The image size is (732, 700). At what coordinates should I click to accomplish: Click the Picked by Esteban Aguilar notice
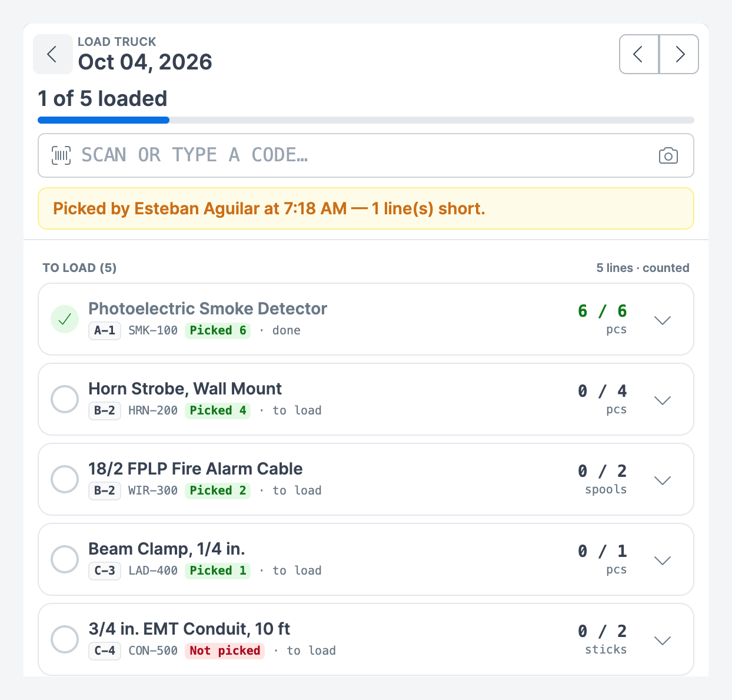pos(366,208)
